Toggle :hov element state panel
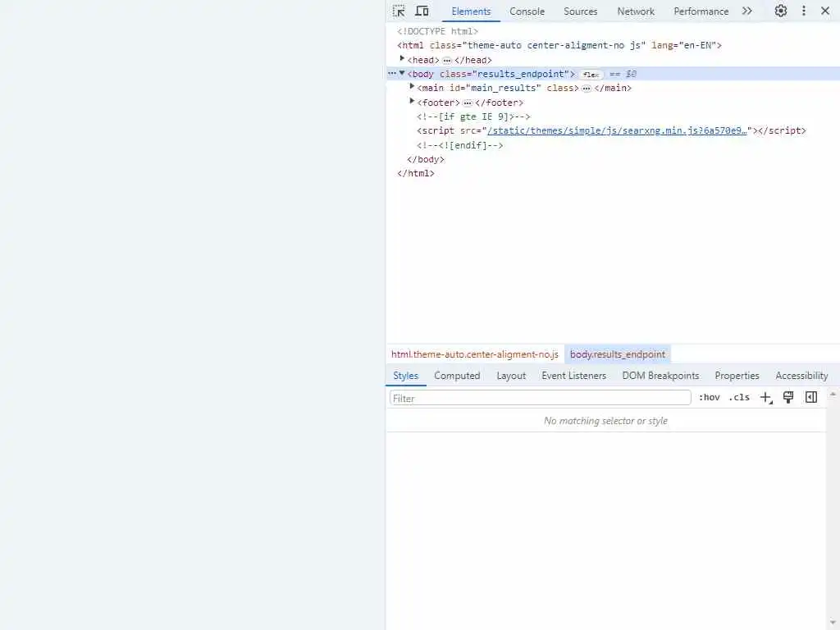 [710, 398]
